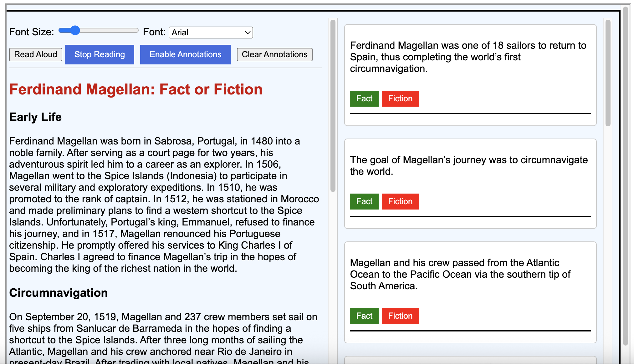
Task: Open the Font dropdown showing Arial
Action: click(x=211, y=33)
